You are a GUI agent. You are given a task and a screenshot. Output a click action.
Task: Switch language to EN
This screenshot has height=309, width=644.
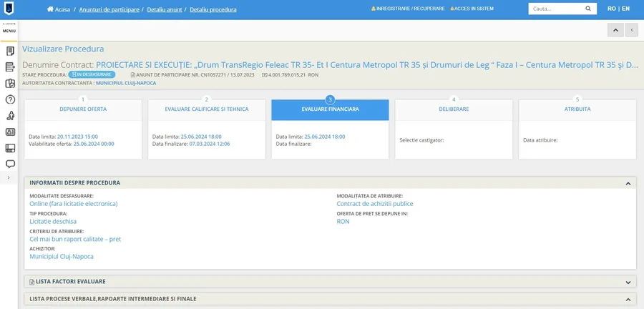(x=625, y=9)
